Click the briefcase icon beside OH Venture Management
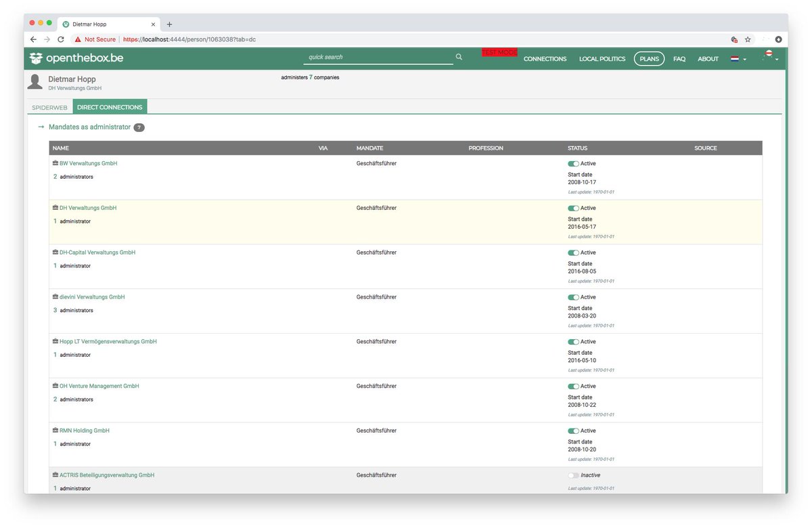 tap(55, 386)
